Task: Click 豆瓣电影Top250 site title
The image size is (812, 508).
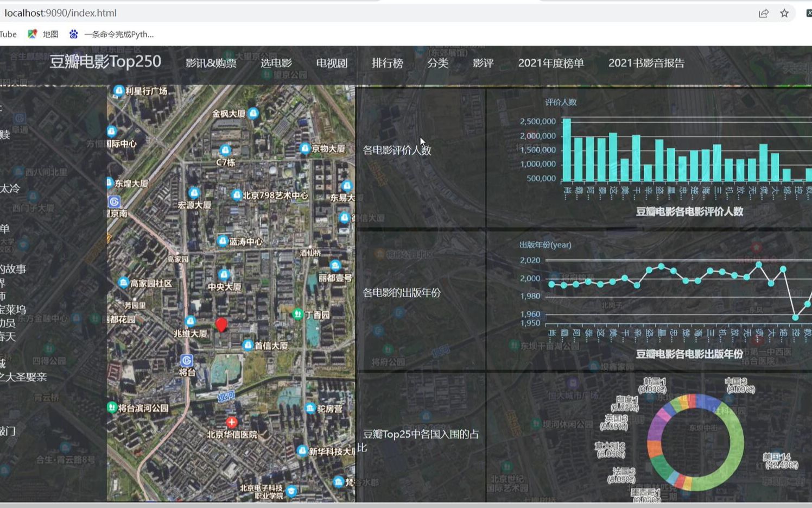Action: 105,62
